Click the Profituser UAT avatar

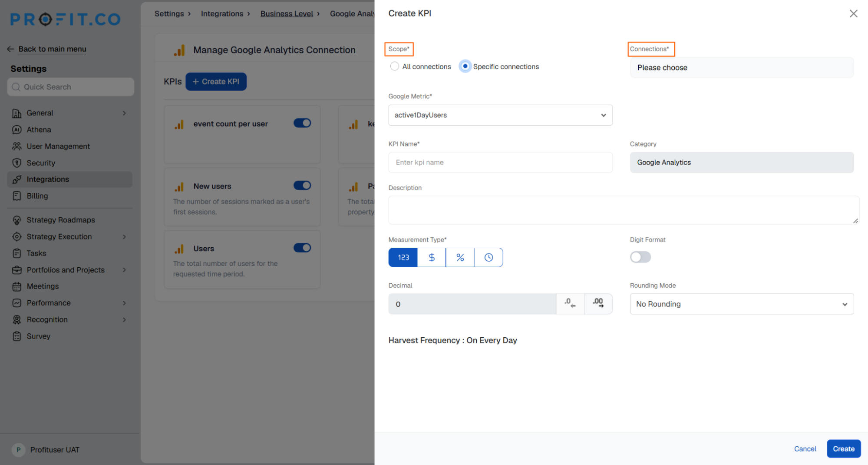(x=18, y=450)
